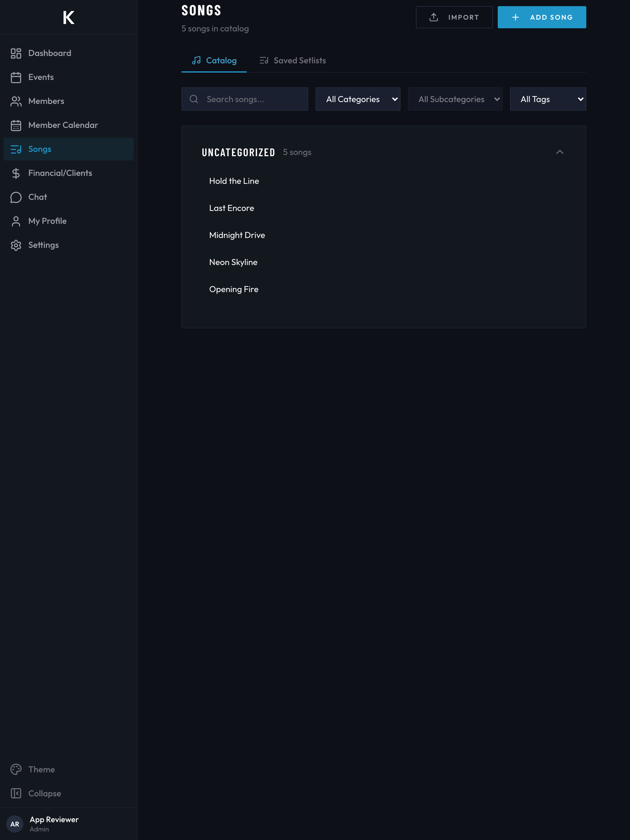The width and height of the screenshot is (630, 840).
Task: Open My Profile in sidebar
Action: [68, 221]
